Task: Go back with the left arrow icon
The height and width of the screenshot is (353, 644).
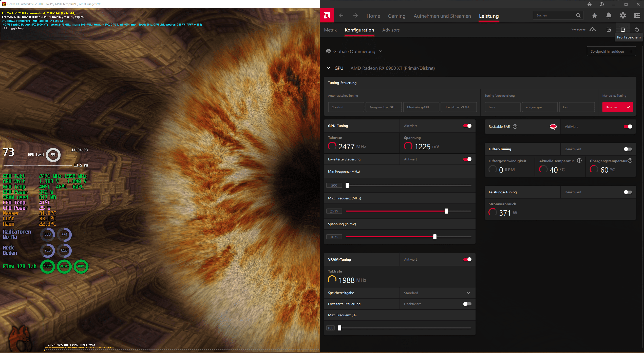Action: [341, 16]
